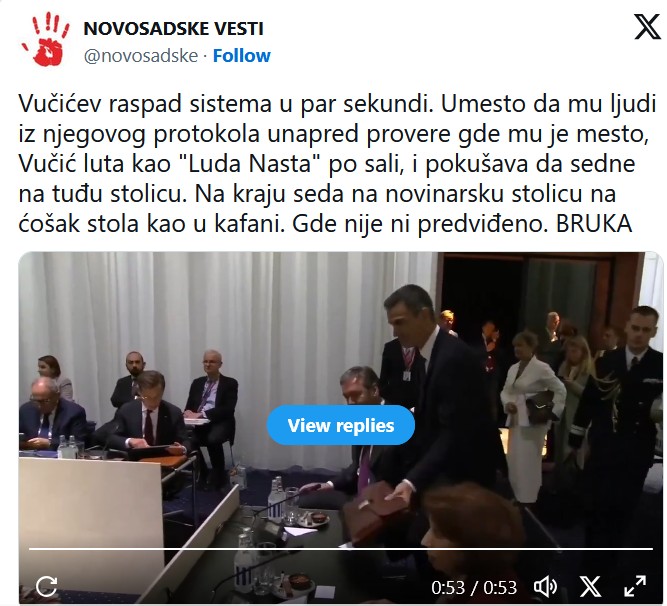Viewport: 667px width, 606px height.
Task: Click the X logo in the post header
Action: point(647,27)
